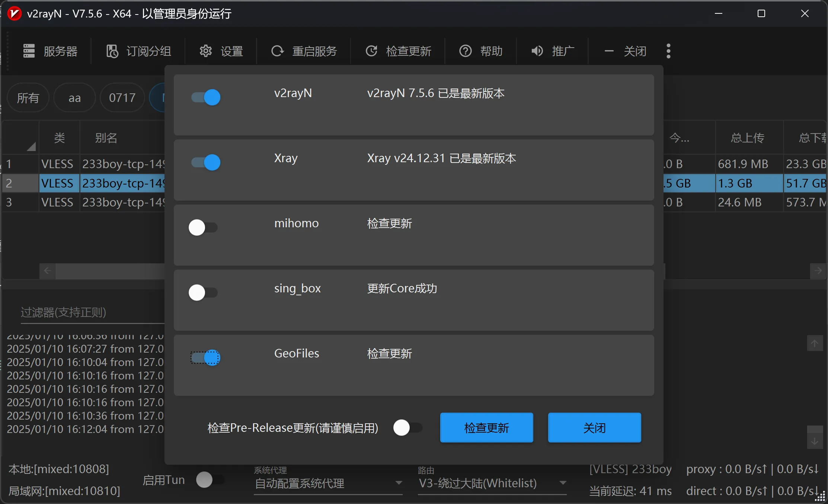Click the 局域网:[mixed:10810] status text
Screen dimensions: 828x504
[64, 491]
